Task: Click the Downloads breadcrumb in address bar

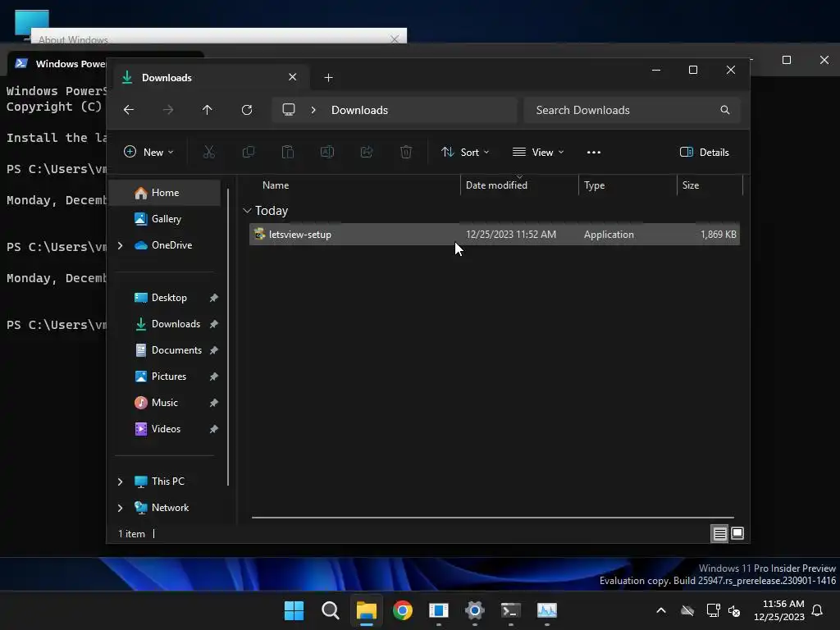Action: coord(359,110)
